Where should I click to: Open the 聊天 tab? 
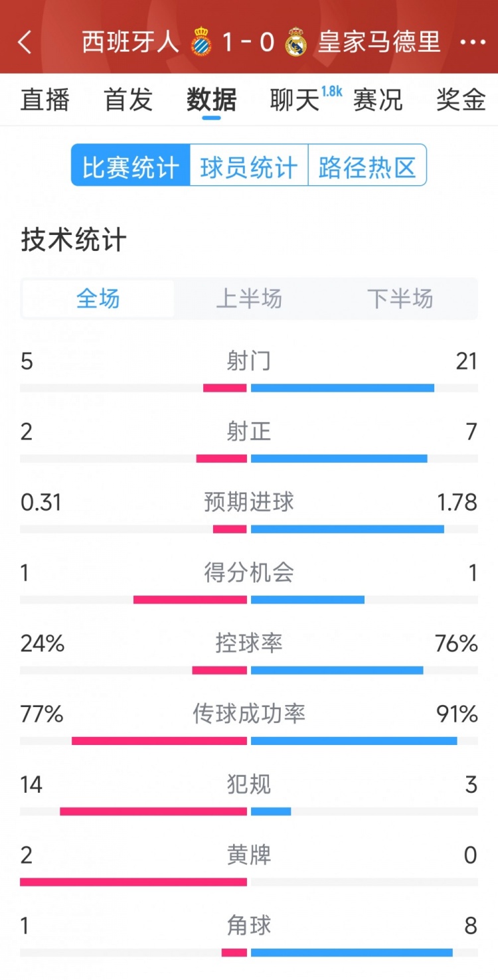coord(295,100)
